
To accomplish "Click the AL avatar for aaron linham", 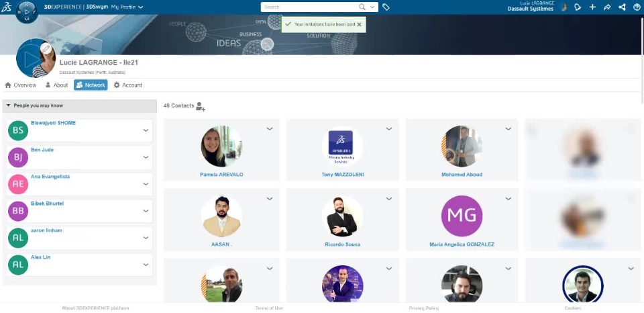I will (x=18, y=238).
